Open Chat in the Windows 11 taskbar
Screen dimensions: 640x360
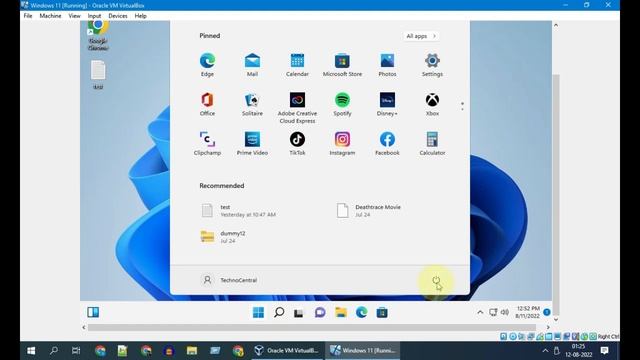tap(320, 313)
